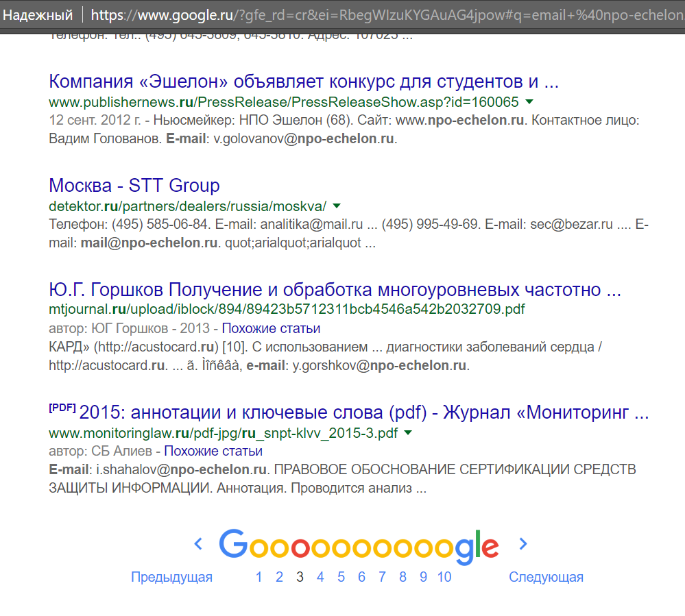Click Похожие статьи under Горшков result
The image size is (685, 616).
271,328
